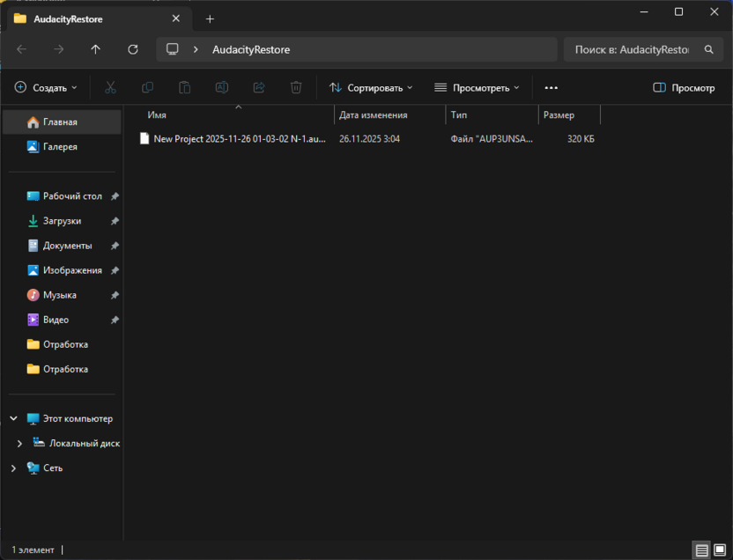
Task: Click the Cut scissors icon in toolbar
Action: point(110,88)
